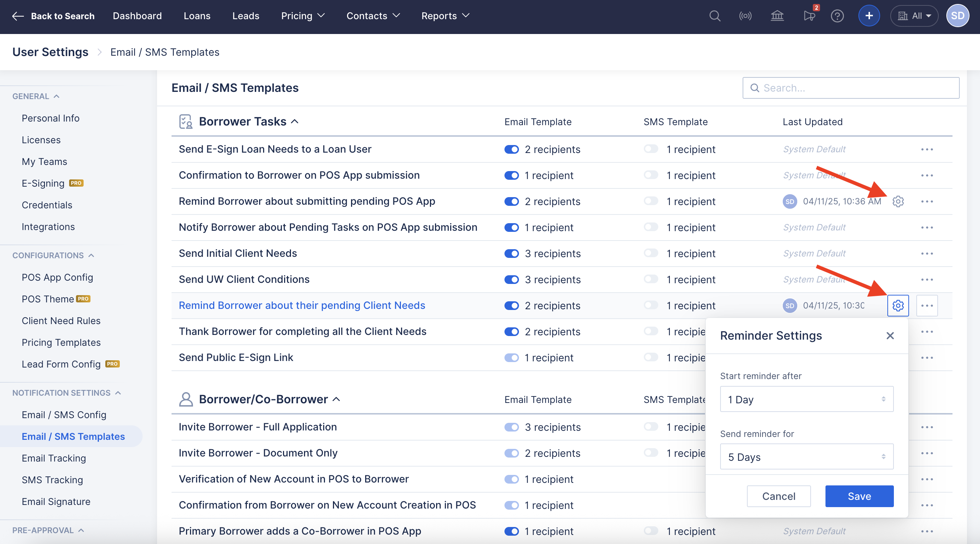
Task: Click the bank building icon in header
Action: tap(777, 16)
